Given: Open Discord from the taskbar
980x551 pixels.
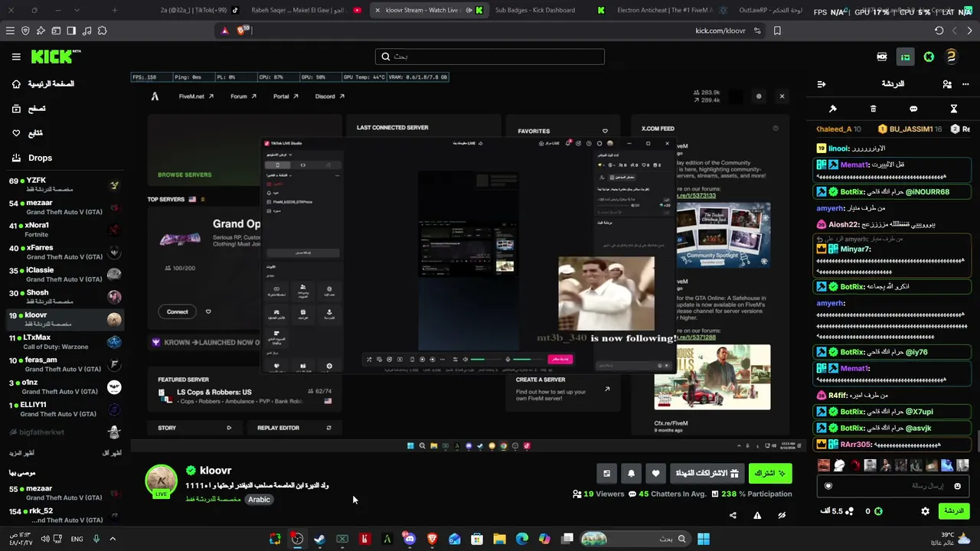Looking at the screenshot, I should coord(410,539).
